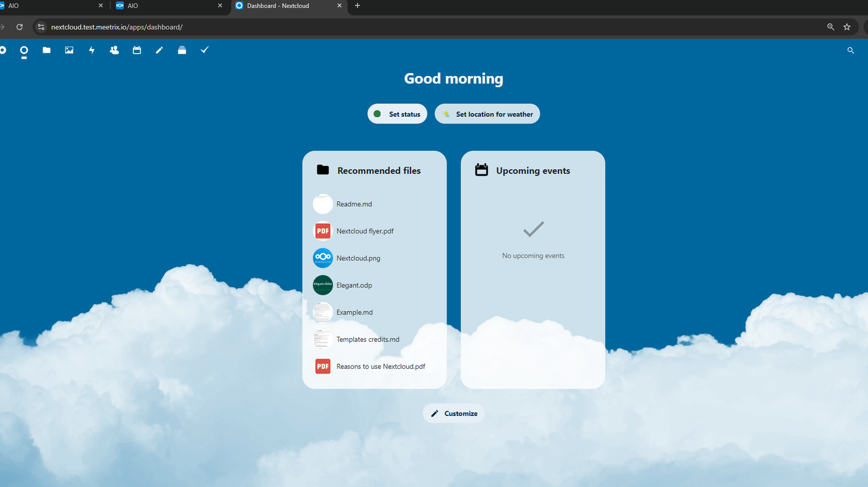This screenshot has height=487, width=868.
Task: Click the Recommended files heading
Action: (379, 170)
